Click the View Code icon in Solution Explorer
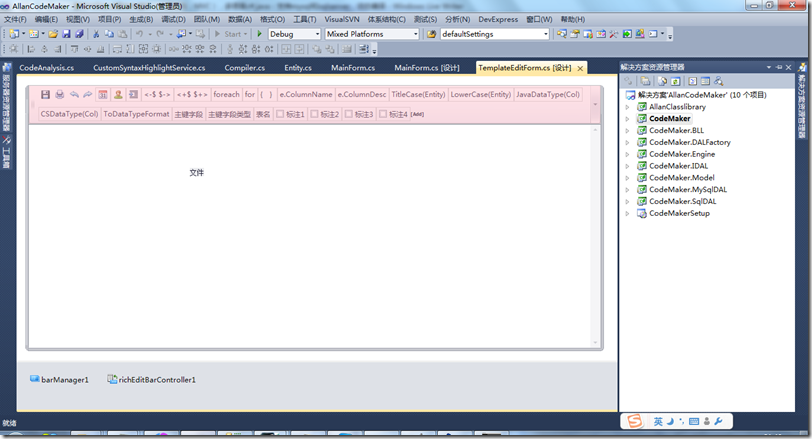Image resolution: width=812 pixels, height=439 pixels. [692, 81]
